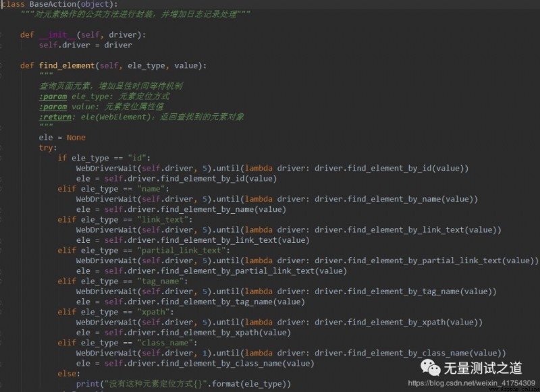Click the 'elif ele_type == "tag_name":' condition

[123, 281]
